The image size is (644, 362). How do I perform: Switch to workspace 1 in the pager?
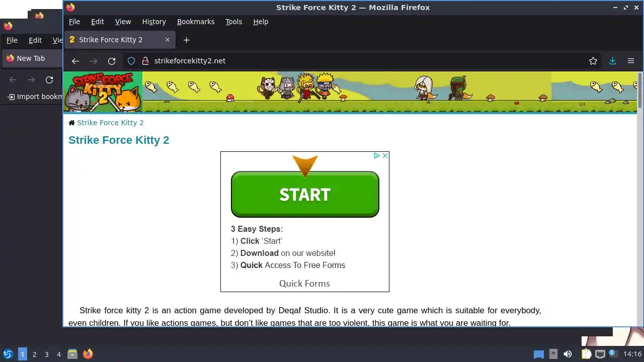(22, 354)
